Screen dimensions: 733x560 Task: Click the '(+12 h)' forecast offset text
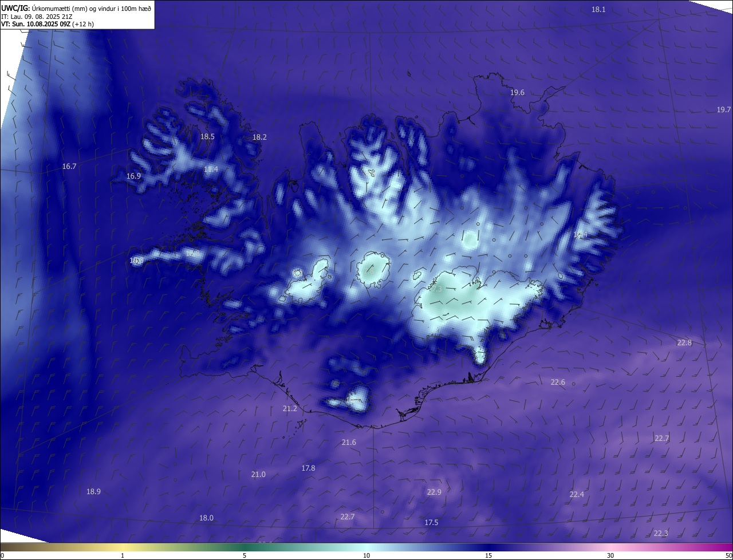(x=84, y=25)
